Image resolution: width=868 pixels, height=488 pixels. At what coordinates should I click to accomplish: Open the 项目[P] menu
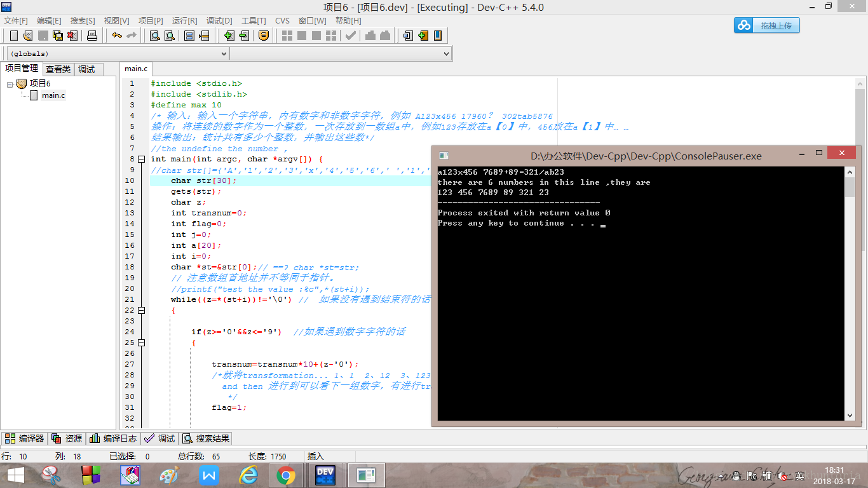tap(151, 21)
